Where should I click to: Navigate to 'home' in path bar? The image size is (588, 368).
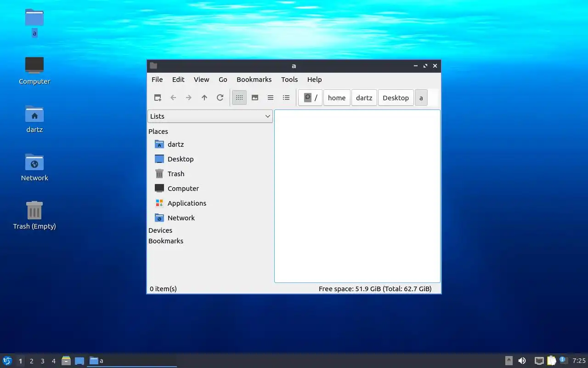point(337,98)
